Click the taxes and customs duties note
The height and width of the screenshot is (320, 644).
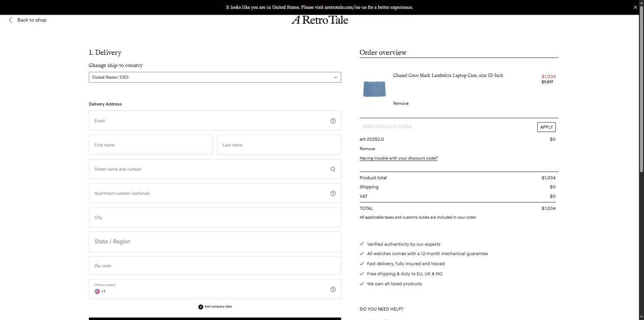[418, 217]
